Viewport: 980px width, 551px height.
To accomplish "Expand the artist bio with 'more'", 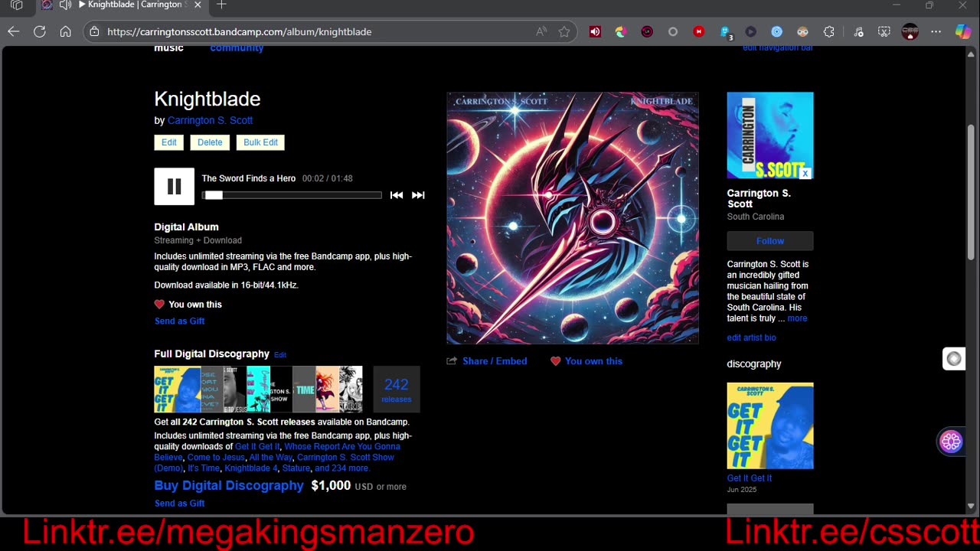I will tap(797, 318).
